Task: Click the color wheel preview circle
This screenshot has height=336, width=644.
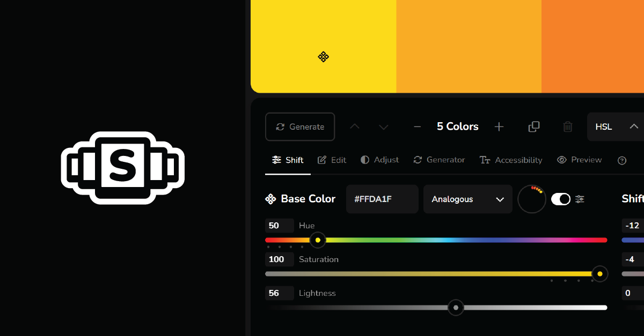Action: click(532, 199)
